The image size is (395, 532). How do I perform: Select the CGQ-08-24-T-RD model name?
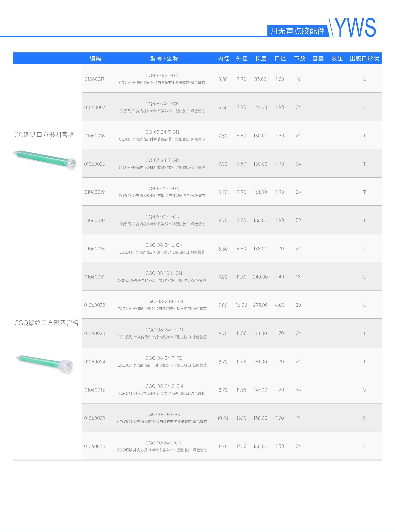(164, 358)
